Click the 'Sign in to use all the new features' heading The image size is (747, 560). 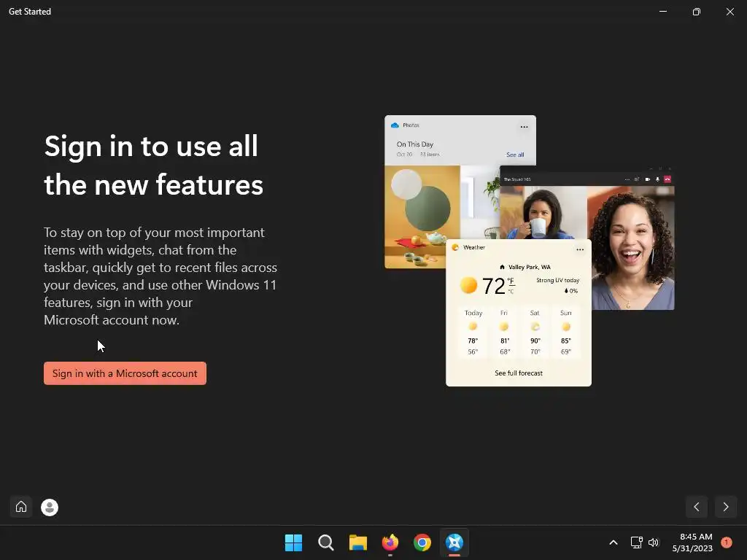(x=153, y=166)
